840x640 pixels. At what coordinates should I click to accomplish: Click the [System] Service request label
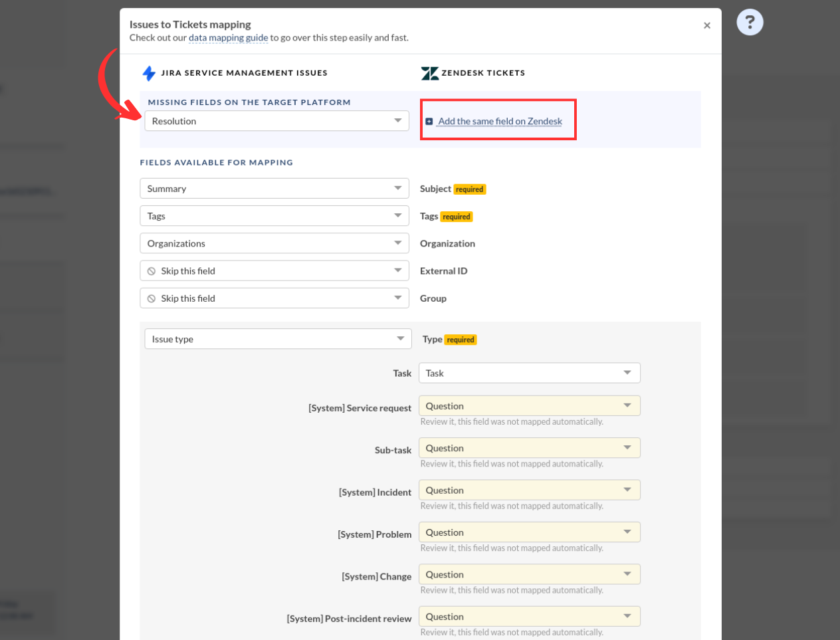pos(360,408)
